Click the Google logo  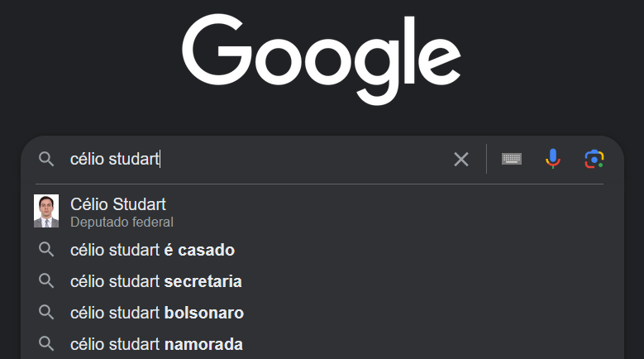tap(322, 60)
